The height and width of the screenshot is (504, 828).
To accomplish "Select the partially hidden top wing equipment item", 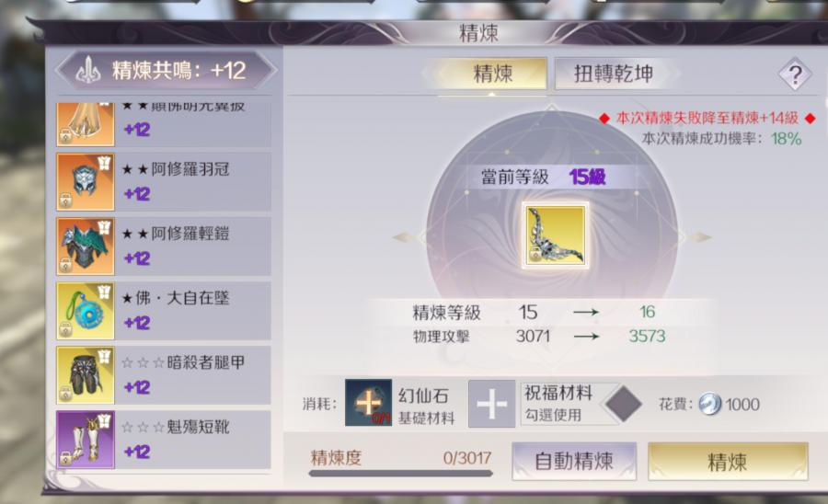I will coord(164,124).
